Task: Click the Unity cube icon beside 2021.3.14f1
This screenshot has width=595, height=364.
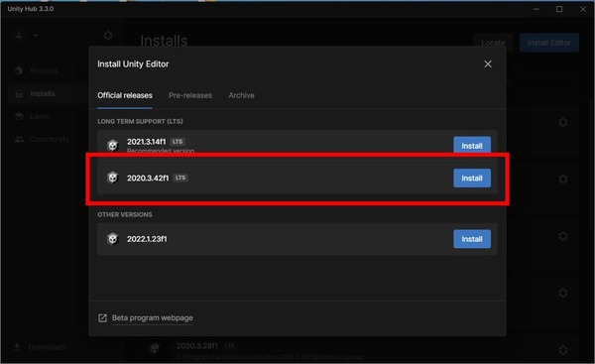Action: (x=112, y=145)
